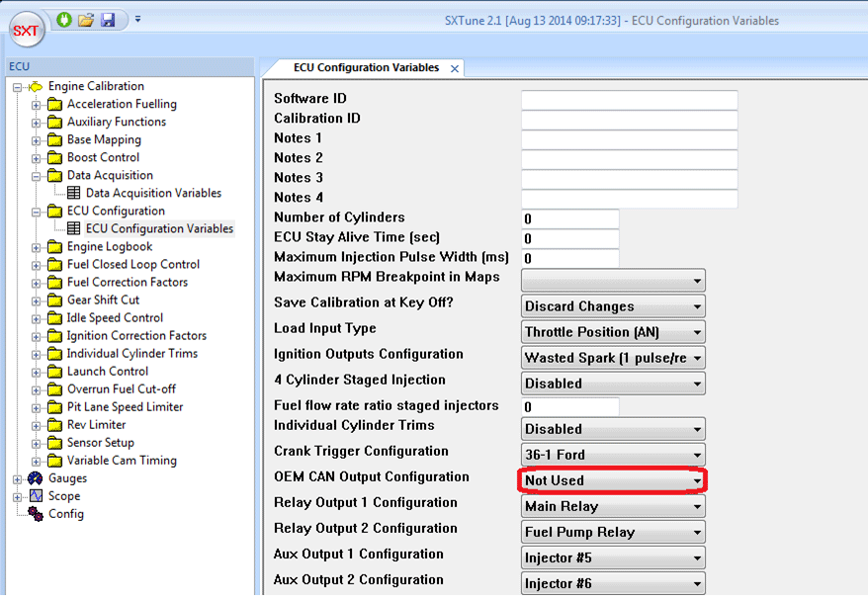Screen dimensions: 868x601
Task: Select Launch Control in the tree
Action: (x=107, y=372)
